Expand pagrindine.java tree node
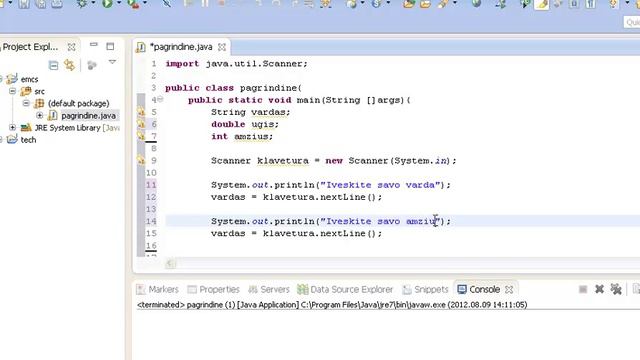 click(40, 115)
